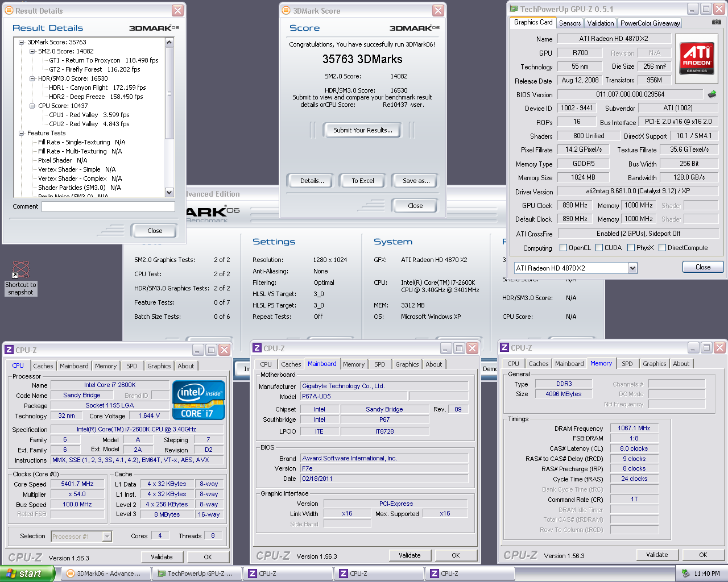The image size is (728, 582).
Task: Click the Intel Core i7 logo
Action: pos(198,401)
